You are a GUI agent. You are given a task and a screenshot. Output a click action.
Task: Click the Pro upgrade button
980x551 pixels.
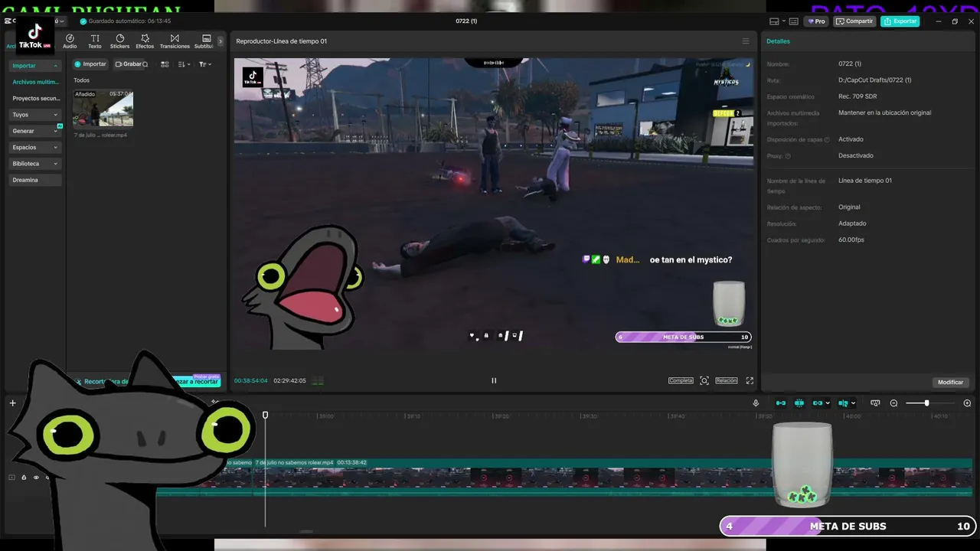tap(816, 21)
